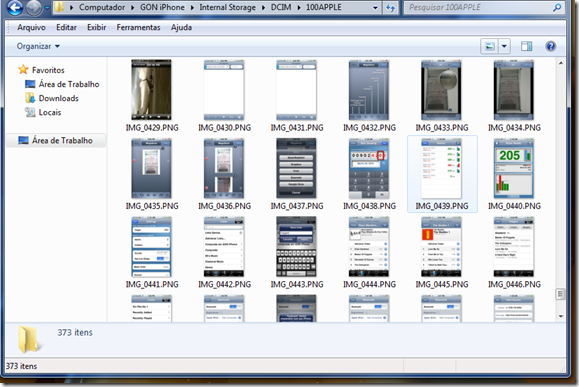
Task: Open the recent pages arrow beside Forward
Action: 47,7
